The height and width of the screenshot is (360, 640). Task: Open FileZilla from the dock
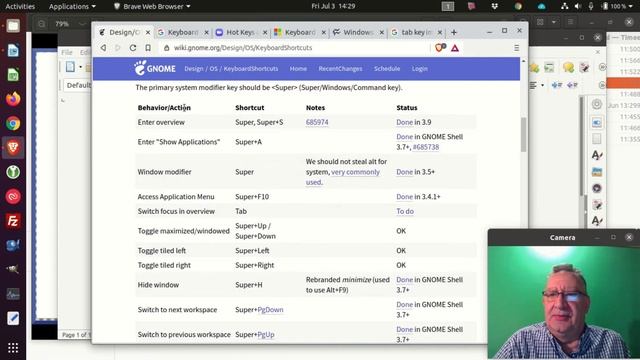pyautogui.click(x=13, y=221)
